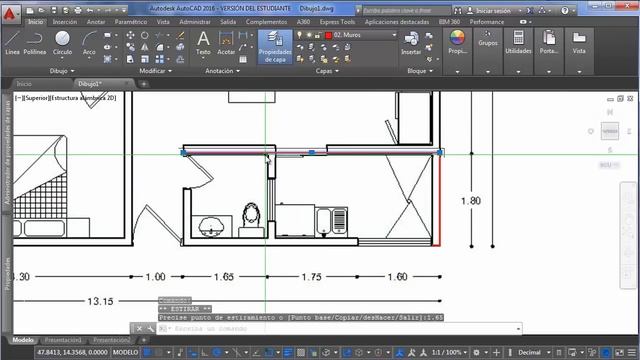Image resolution: width=640 pixels, height=360 pixels.
Task: Open the Paramétrico ribbon tab
Action: 131,22
